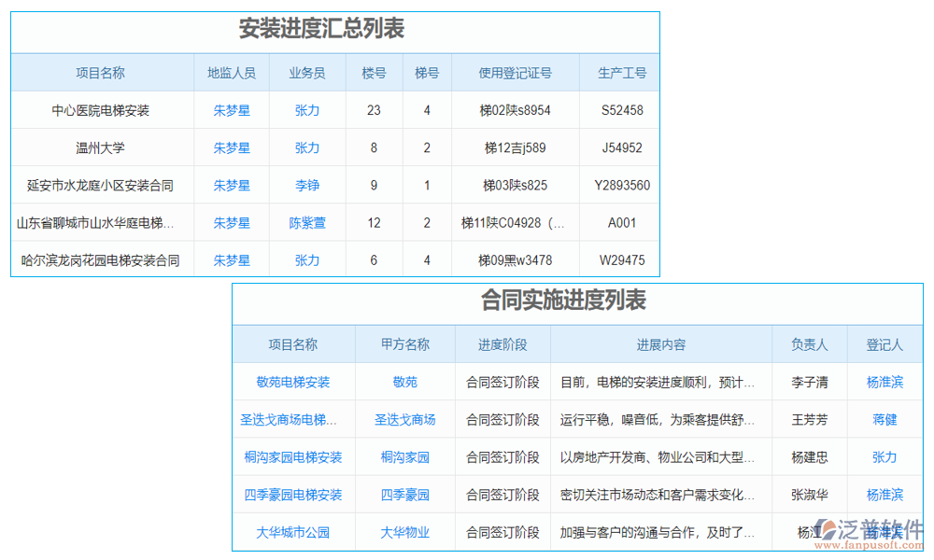934x560 pixels.
Task: Open salesperson 张力 in first row
Action: point(308,110)
